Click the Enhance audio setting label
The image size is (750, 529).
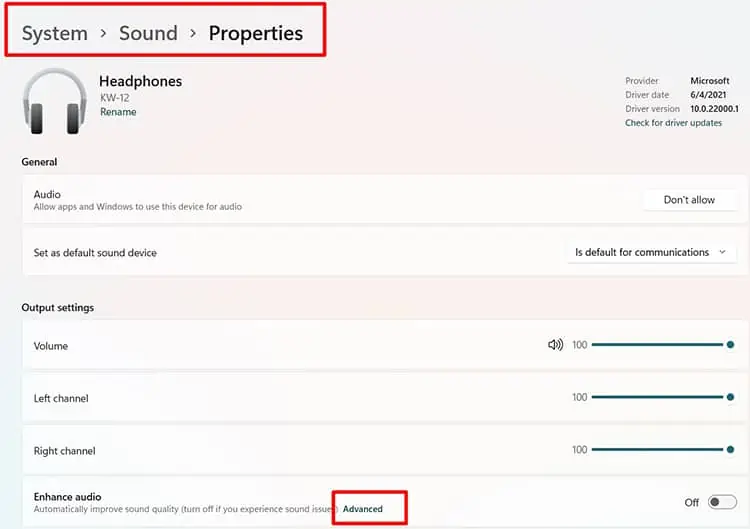[x=67, y=496]
